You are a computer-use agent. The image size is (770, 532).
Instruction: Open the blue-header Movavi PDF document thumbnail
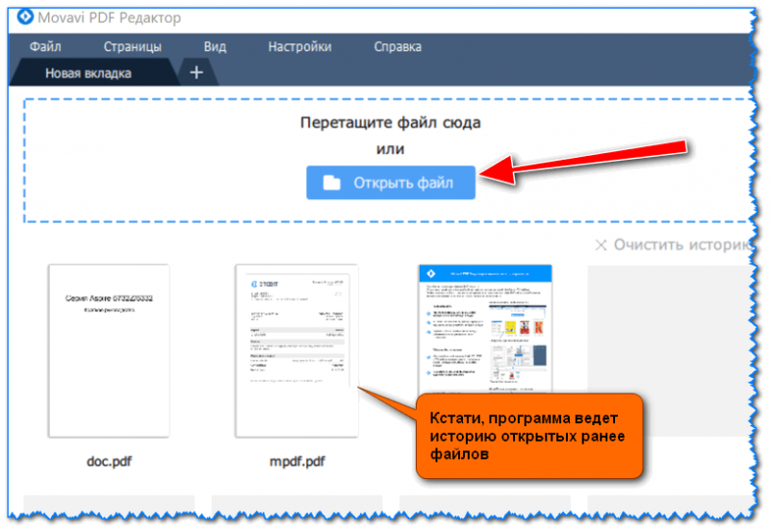pyautogui.click(x=485, y=329)
